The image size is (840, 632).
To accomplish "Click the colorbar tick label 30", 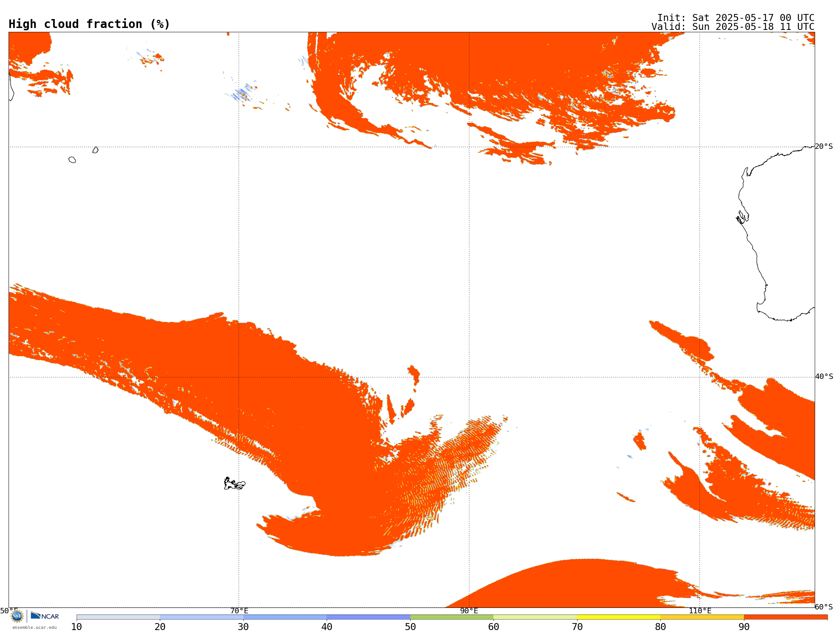I will pyautogui.click(x=243, y=627).
